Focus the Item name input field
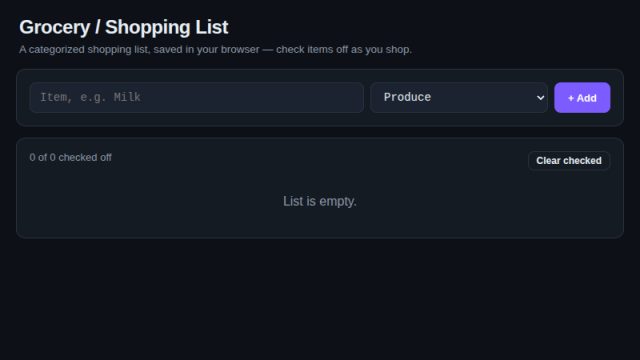Viewport: 640px width, 360px height. click(196, 98)
